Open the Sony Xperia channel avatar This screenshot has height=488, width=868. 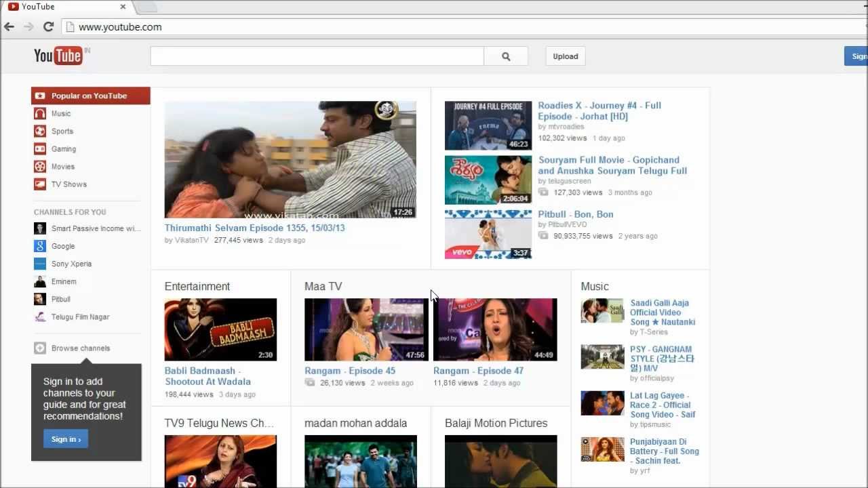(40, 264)
